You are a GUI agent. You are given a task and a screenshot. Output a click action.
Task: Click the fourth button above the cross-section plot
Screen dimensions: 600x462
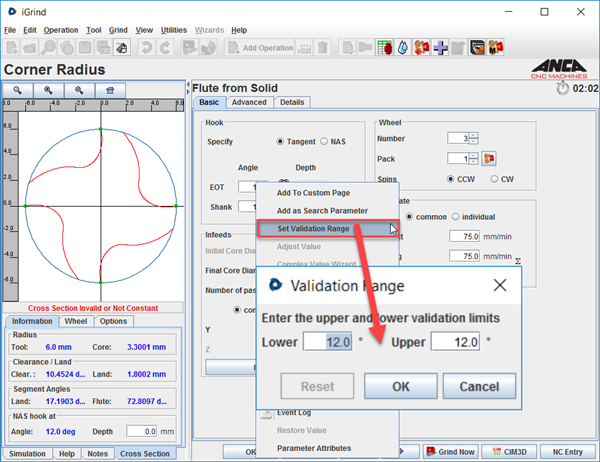[110, 90]
